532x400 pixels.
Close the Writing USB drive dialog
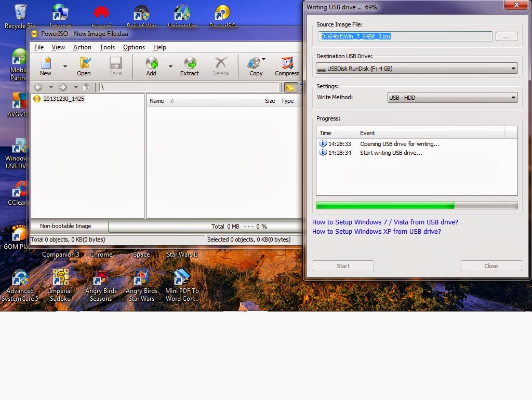click(516, 5)
